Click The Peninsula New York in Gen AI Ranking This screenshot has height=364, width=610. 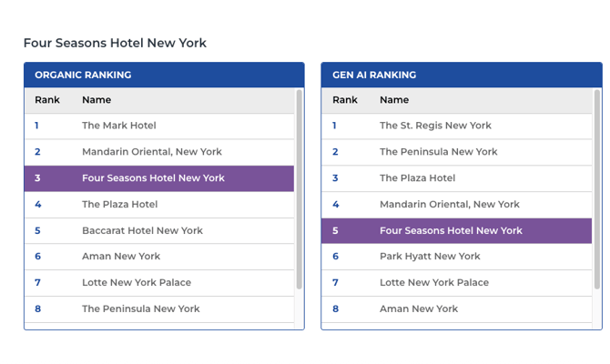coord(438,152)
